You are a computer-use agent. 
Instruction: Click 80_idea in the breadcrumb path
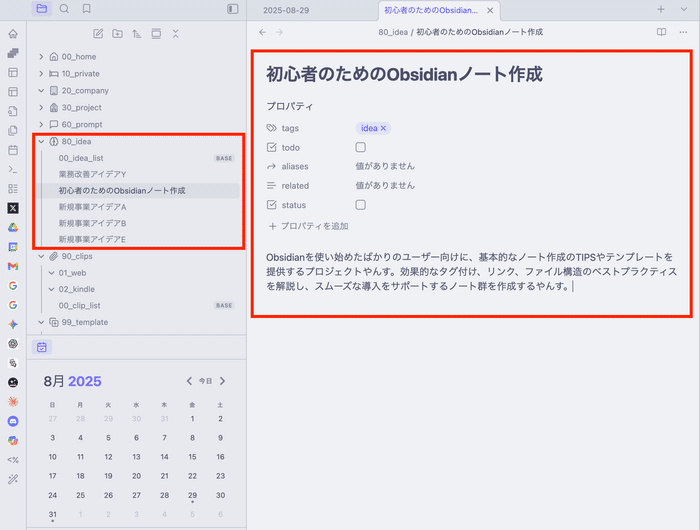click(x=393, y=32)
